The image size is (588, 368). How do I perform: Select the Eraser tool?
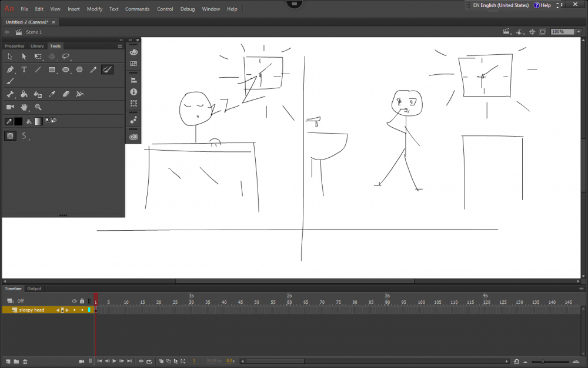click(66, 94)
